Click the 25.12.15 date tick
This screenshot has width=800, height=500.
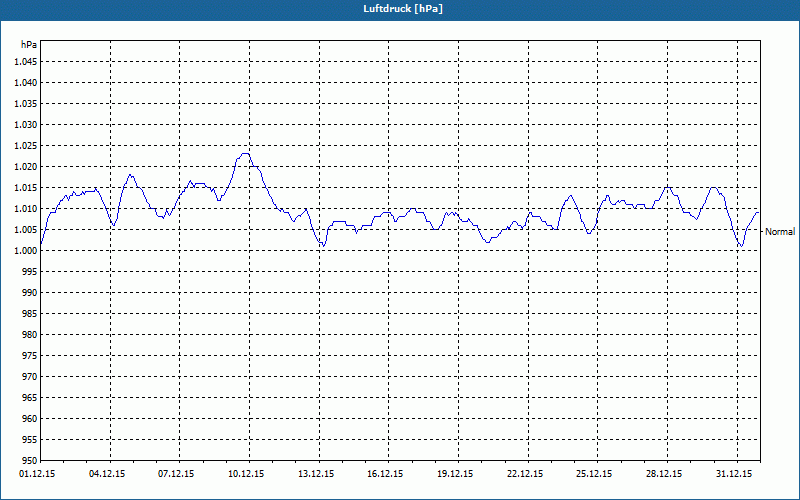[594, 474]
